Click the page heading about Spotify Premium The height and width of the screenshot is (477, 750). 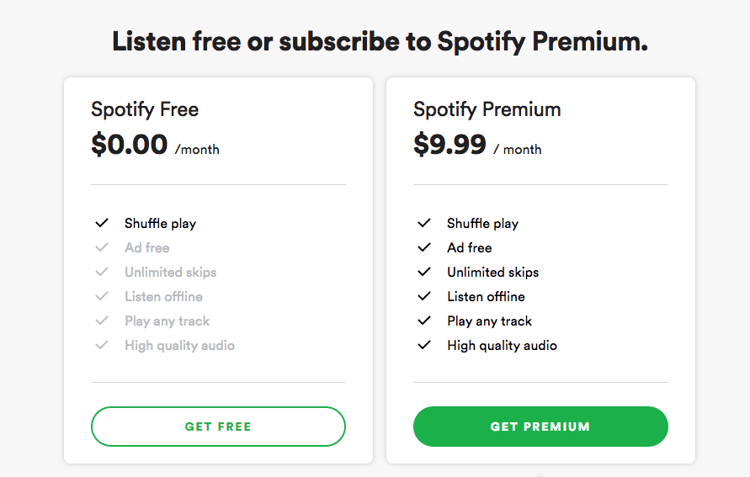(x=379, y=42)
